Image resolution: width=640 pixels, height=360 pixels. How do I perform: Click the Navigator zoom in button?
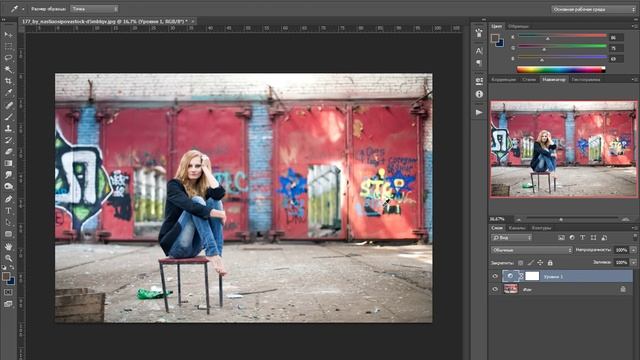point(625,219)
